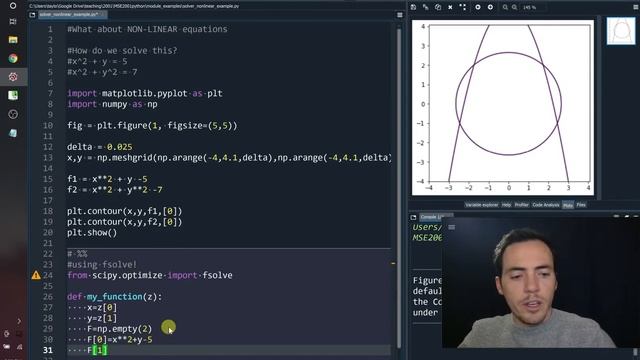Screen dimensions: 640x360
Task: Open Google Chrome from the taskbar
Action: (x=13, y=58)
